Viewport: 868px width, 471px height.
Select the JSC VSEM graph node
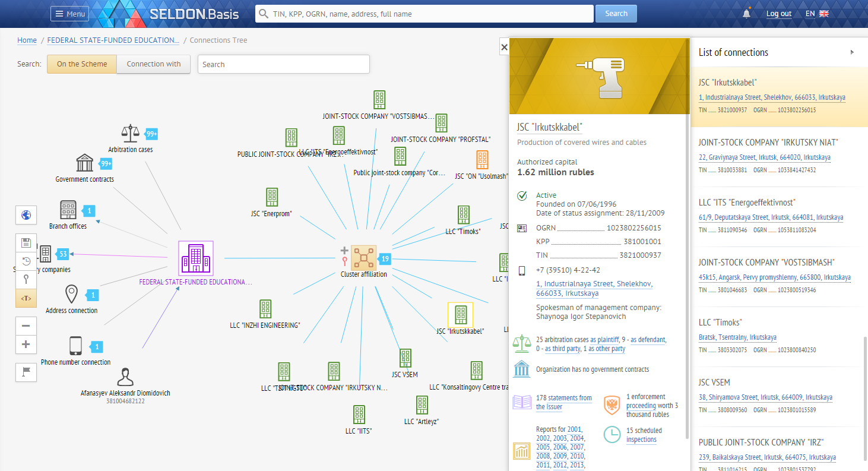coord(405,358)
